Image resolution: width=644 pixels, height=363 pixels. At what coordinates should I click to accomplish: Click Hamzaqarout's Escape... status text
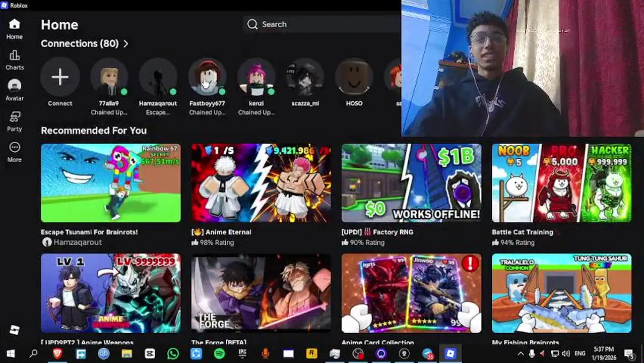158,112
